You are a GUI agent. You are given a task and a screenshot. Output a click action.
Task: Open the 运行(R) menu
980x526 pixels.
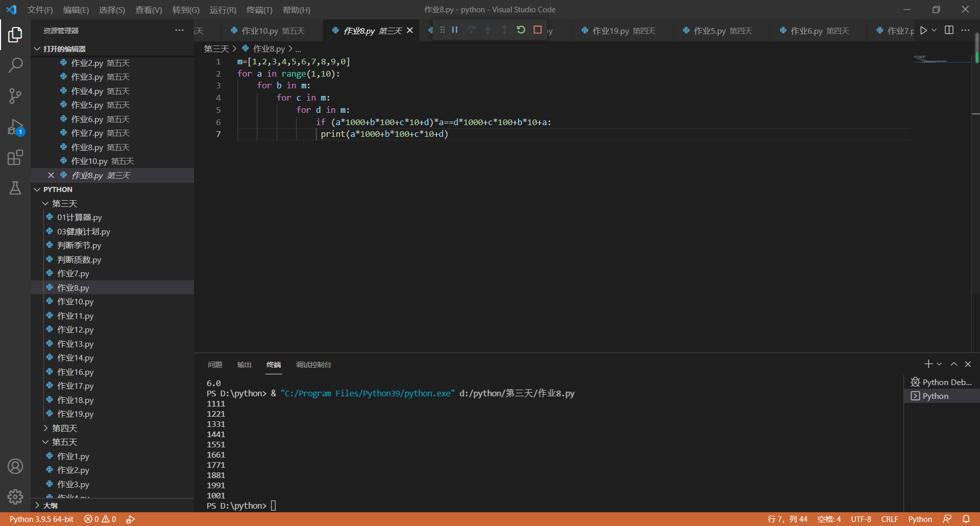coord(223,10)
